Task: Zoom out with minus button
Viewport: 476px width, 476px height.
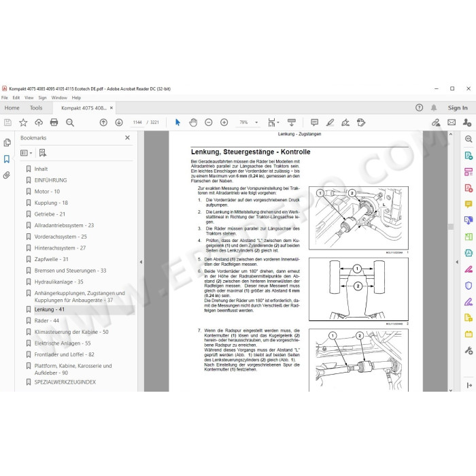Action: tap(209, 122)
